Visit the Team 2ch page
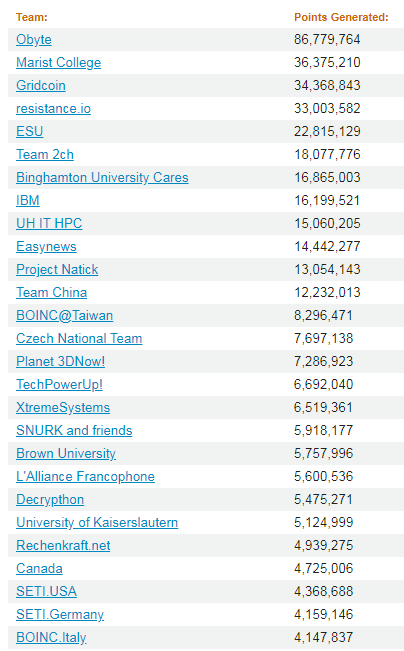Viewport: 404px width, 651px height. [45, 154]
